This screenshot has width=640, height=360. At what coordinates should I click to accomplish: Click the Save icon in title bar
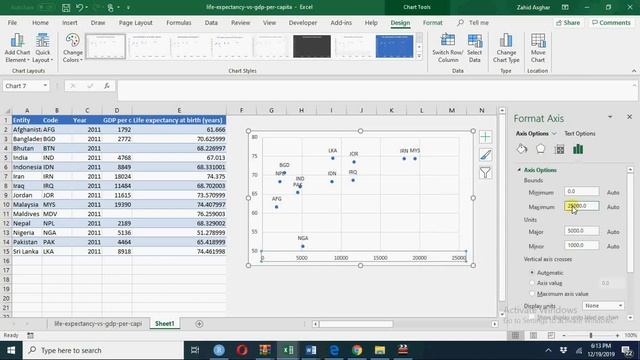[66, 7]
